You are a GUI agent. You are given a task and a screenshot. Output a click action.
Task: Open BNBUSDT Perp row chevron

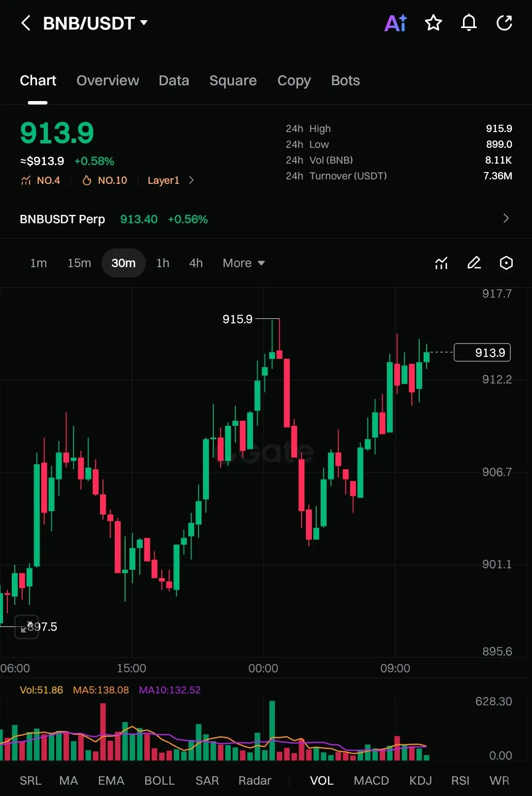click(x=506, y=218)
